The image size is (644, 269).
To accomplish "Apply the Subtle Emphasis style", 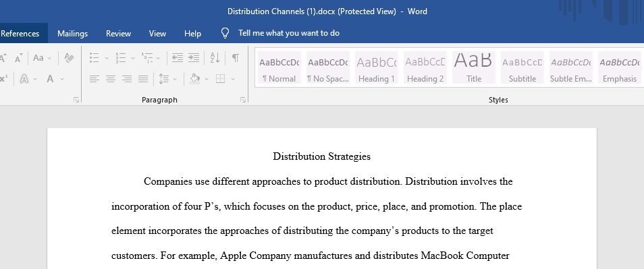I will click(x=571, y=67).
